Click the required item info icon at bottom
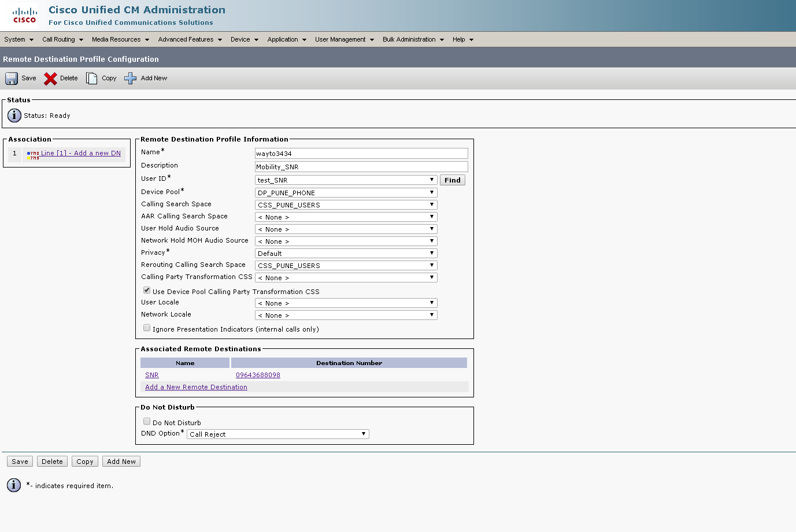Screen dimensions: 796x532 [x=14, y=485]
